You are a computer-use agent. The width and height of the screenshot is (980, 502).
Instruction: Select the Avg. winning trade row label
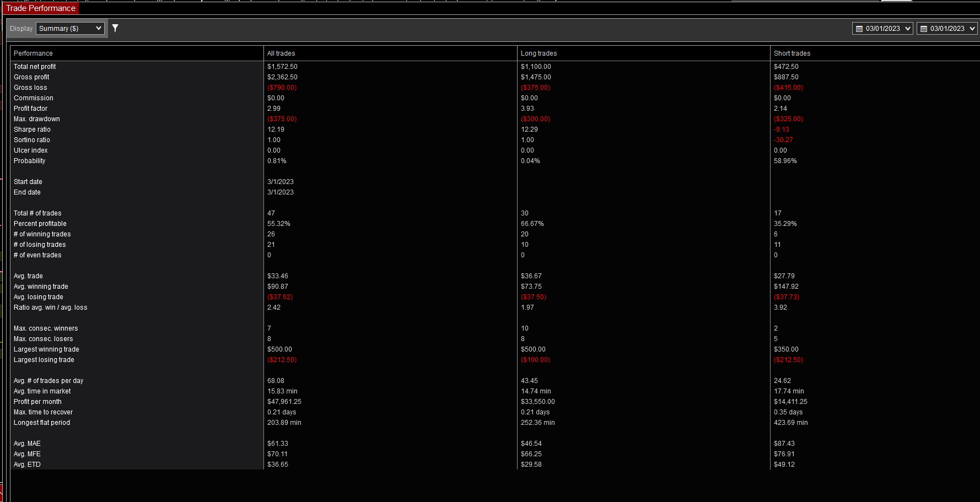tap(41, 287)
